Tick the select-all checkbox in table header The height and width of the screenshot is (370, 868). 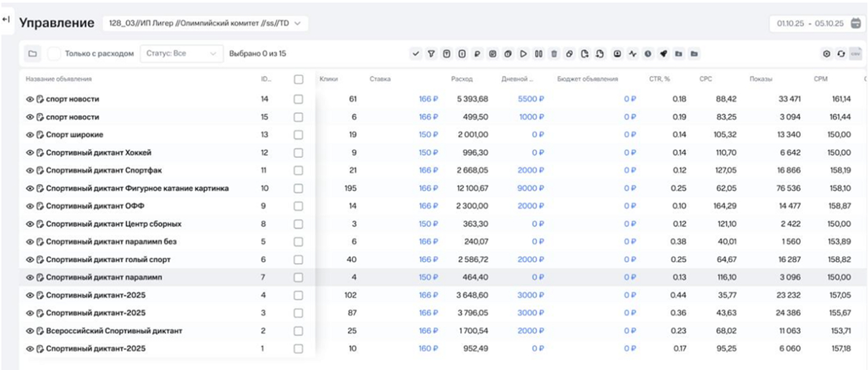click(299, 79)
